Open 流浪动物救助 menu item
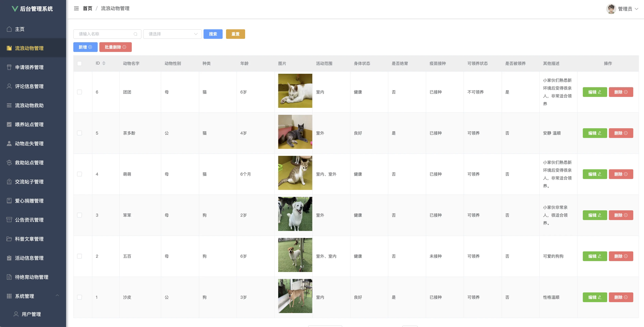 [x=29, y=105]
